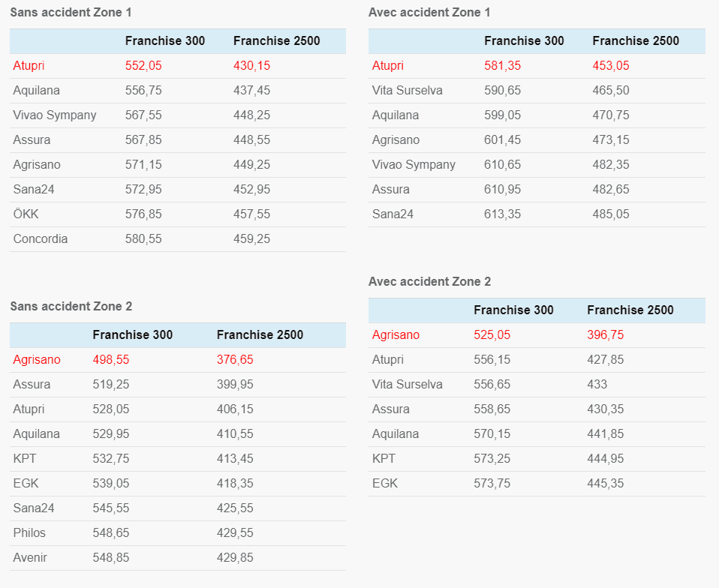The image size is (719, 588).
Task: Select "Franchise 2500" header in Avec accident Zone 2
Action: pyautogui.click(x=630, y=310)
